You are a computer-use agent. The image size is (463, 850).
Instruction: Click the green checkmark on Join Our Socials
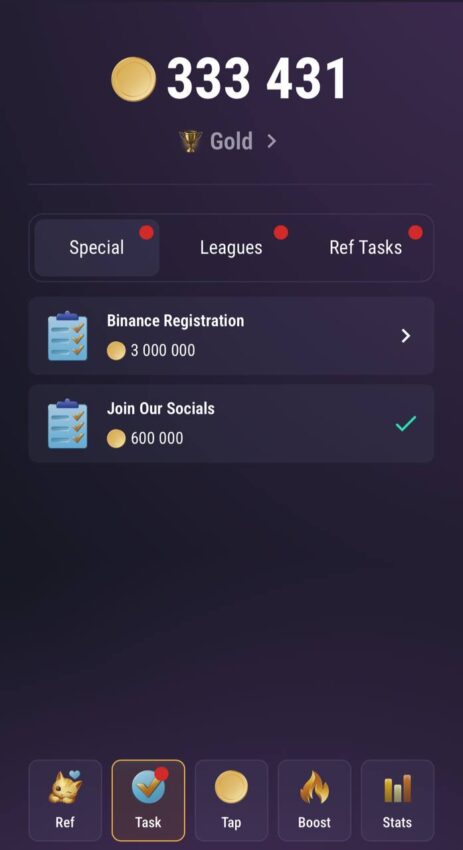(x=406, y=423)
